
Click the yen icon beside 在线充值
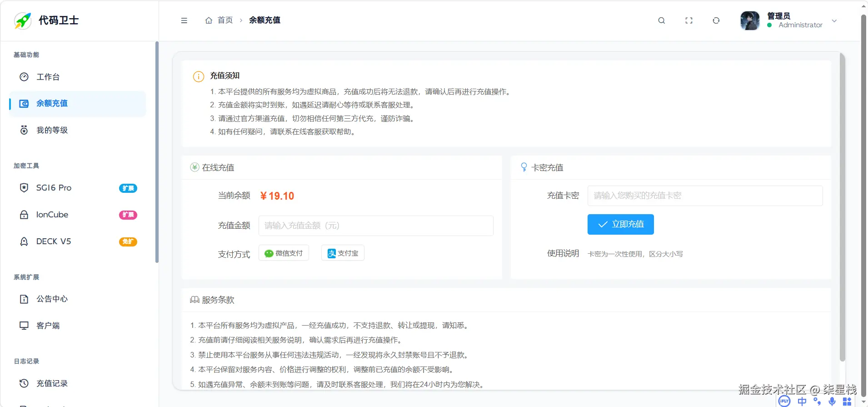195,167
